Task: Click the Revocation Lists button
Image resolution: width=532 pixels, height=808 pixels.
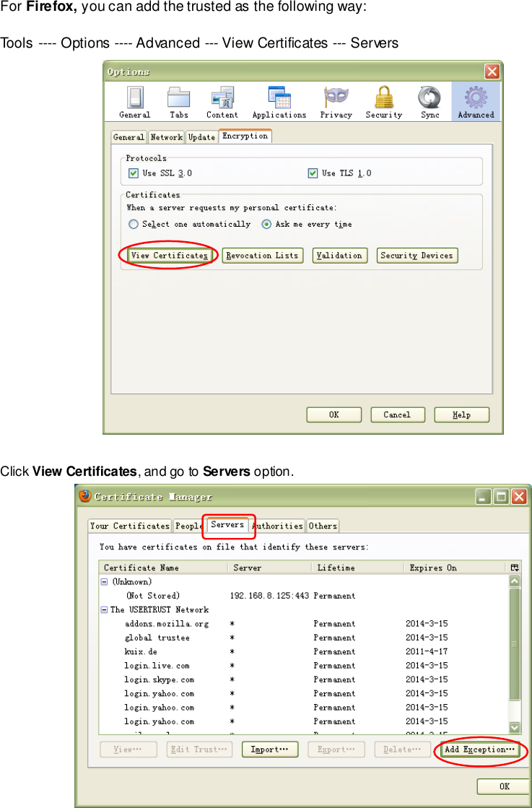Action: 263,255
